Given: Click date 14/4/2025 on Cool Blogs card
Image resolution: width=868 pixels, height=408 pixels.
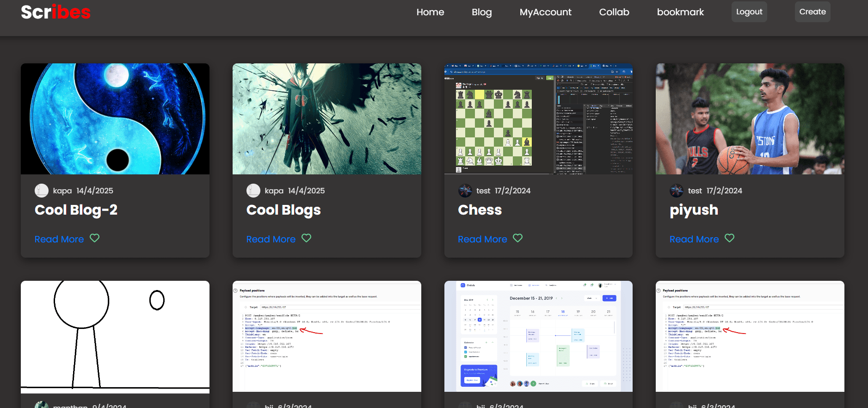Looking at the screenshot, I should 307,191.
